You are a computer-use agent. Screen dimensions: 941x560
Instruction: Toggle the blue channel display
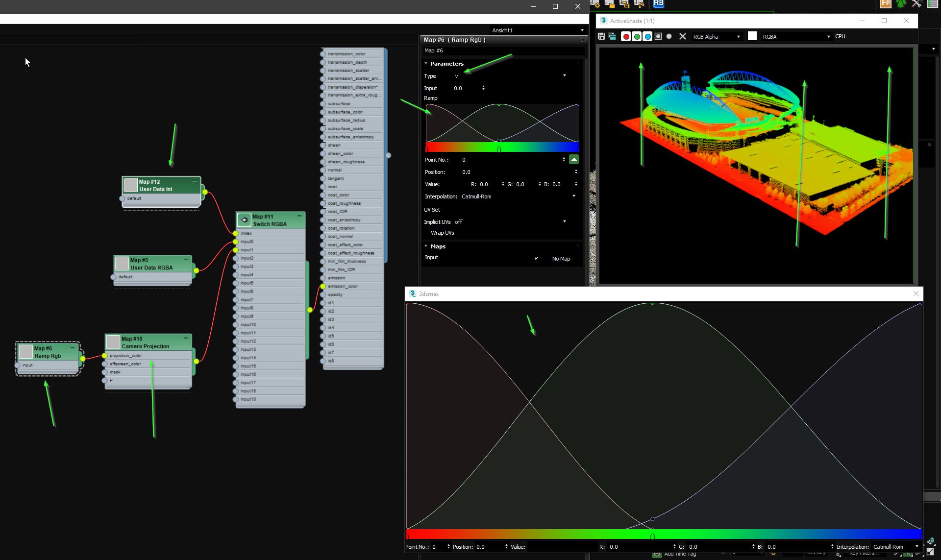(x=648, y=36)
